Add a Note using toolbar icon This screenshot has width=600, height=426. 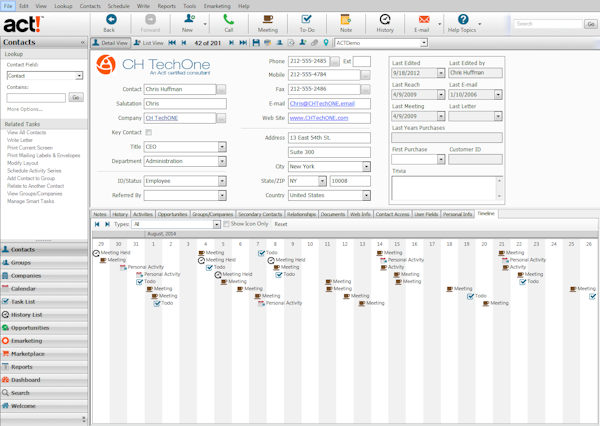point(346,21)
